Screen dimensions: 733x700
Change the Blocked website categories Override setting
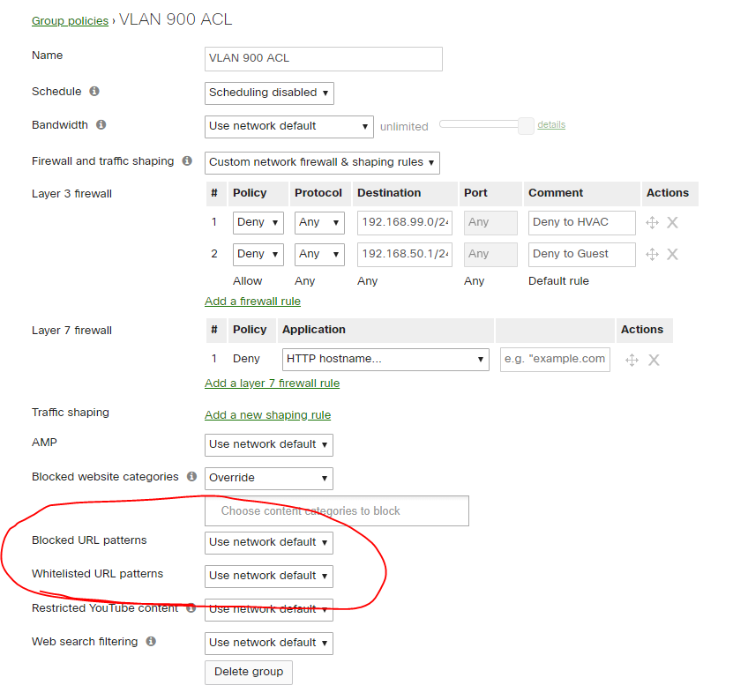point(268,478)
